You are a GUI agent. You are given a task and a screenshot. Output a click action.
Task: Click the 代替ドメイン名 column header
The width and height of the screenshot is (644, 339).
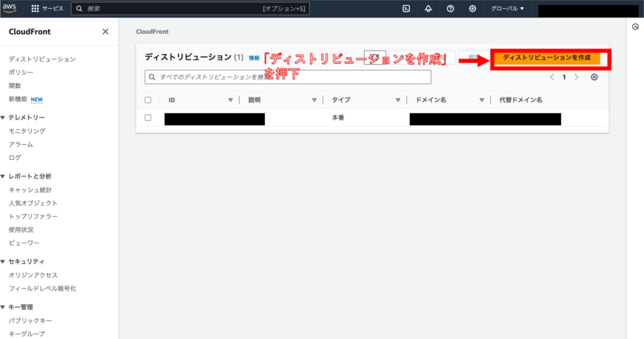coord(520,100)
